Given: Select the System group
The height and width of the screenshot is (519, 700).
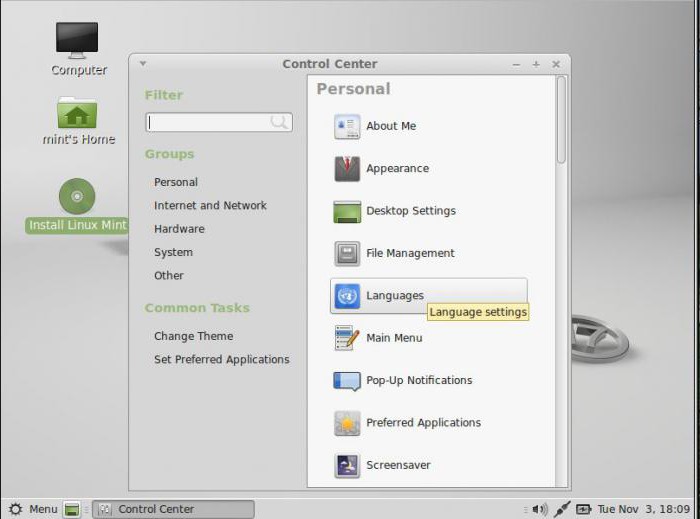Looking at the screenshot, I should [x=173, y=253].
